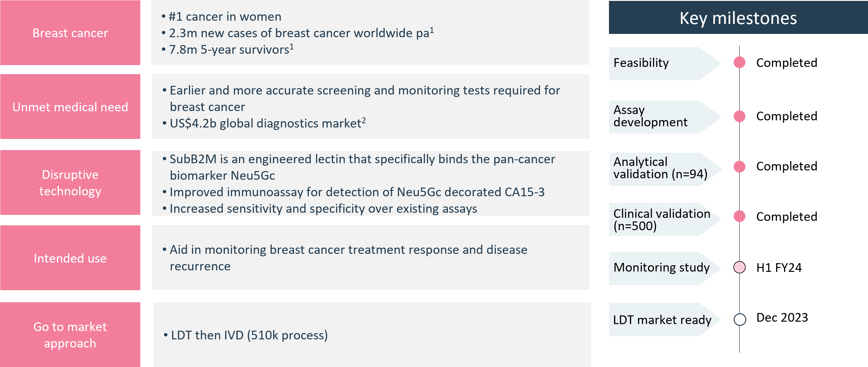Click the H1 FY24 date text
The width and height of the screenshot is (868, 367).
tap(779, 267)
